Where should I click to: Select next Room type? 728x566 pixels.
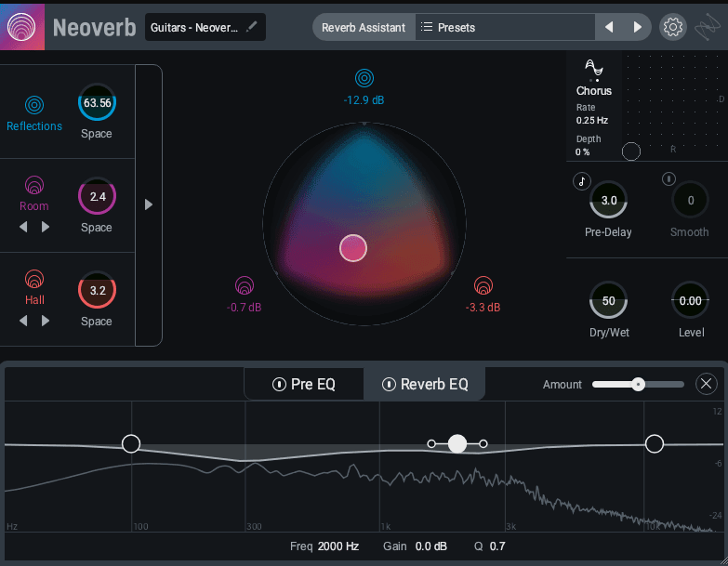point(46,227)
